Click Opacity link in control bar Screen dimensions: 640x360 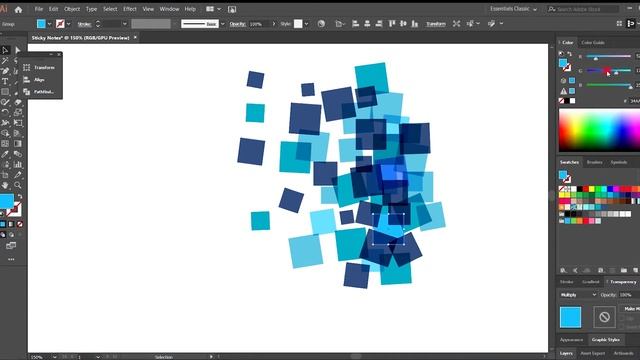(237, 24)
